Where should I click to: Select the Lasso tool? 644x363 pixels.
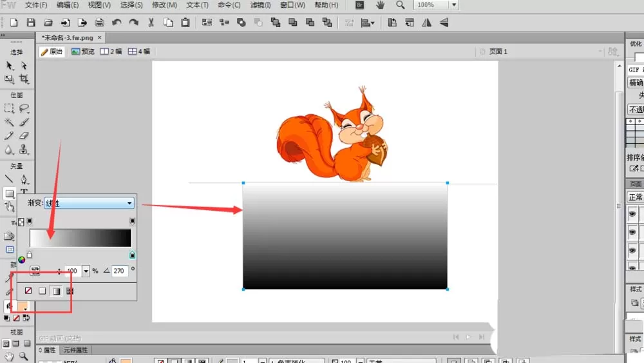(24, 108)
